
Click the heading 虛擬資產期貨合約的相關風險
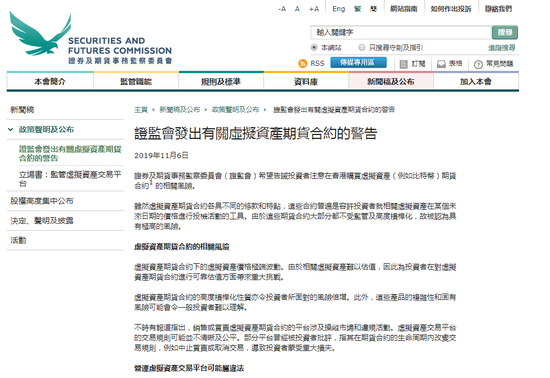pyautogui.click(x=182, y=247)
